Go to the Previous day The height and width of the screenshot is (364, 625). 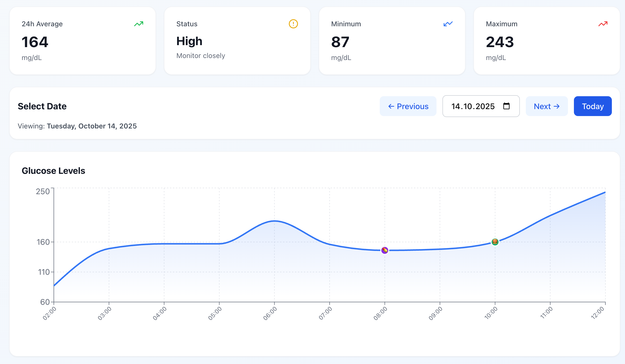point(408,106)
